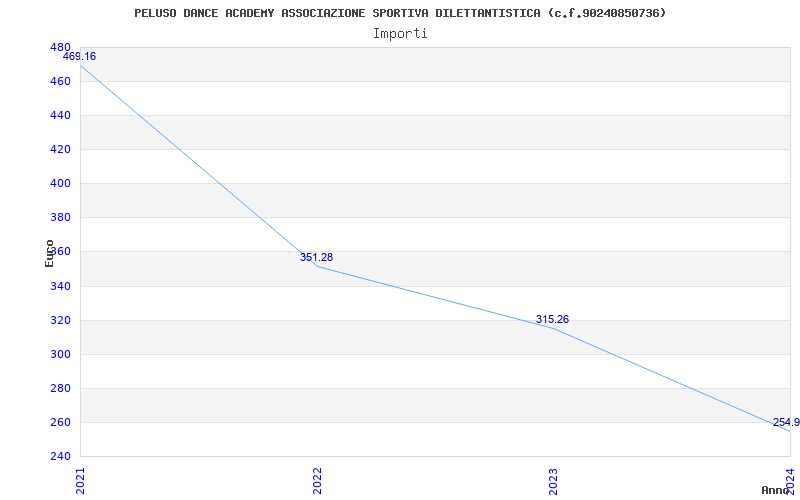Click the chart title PELUSO DANCE ACADEMY
The image size is (800, 500).
[400, 13]
